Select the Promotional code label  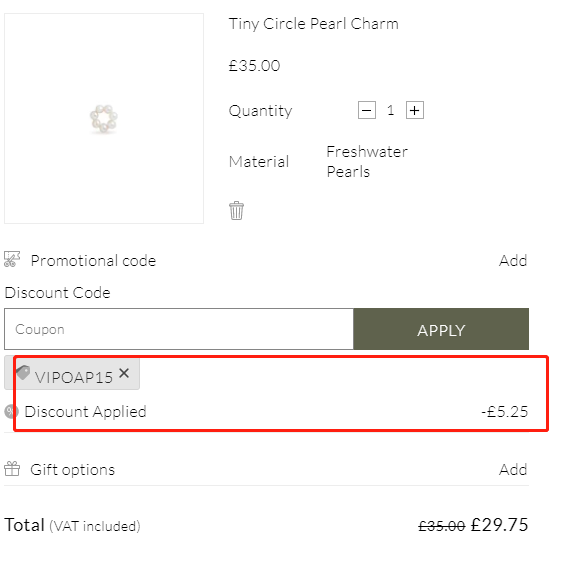tap(93, 261)
